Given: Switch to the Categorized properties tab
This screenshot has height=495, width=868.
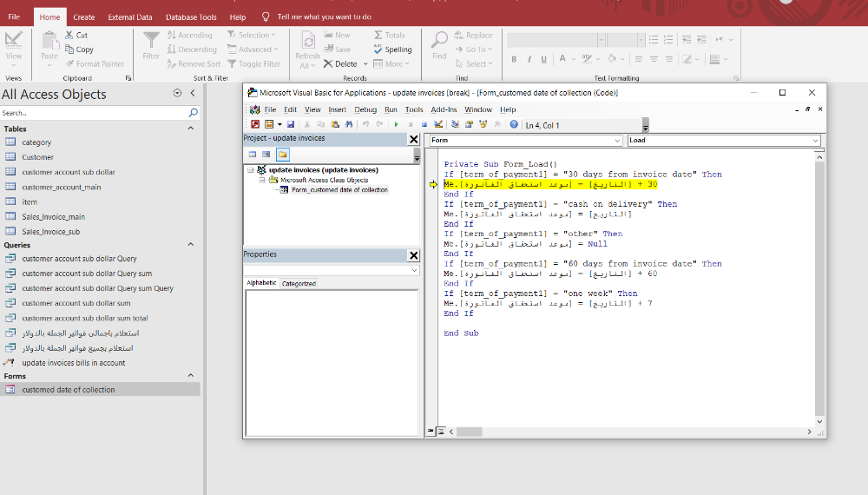Looking at the screenshot, I should (x=299, y=283).
